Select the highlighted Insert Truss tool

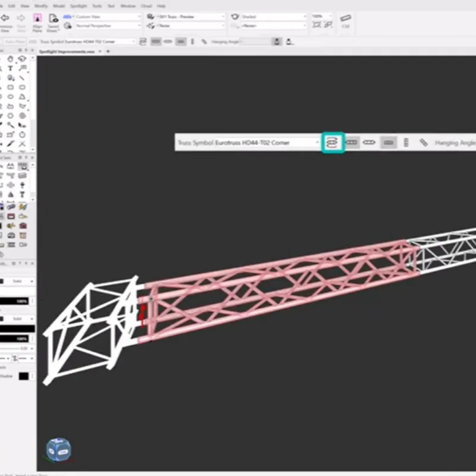[23, 166]
